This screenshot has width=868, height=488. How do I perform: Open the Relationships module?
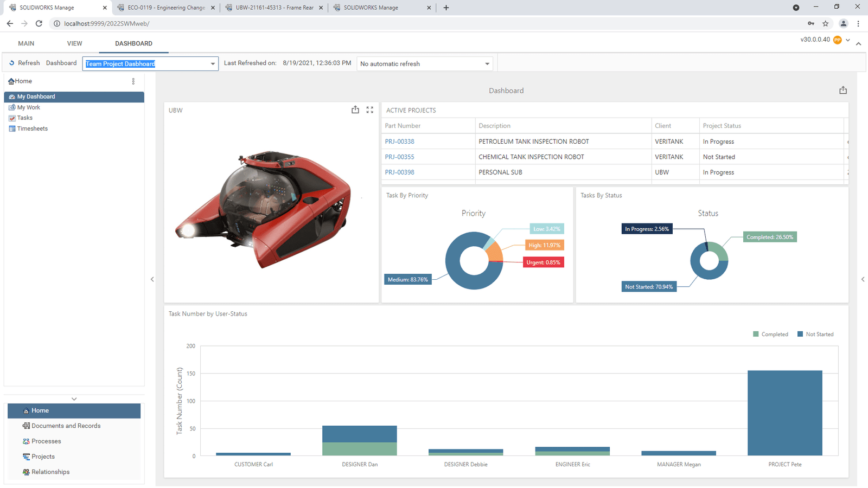click(50, 472)
